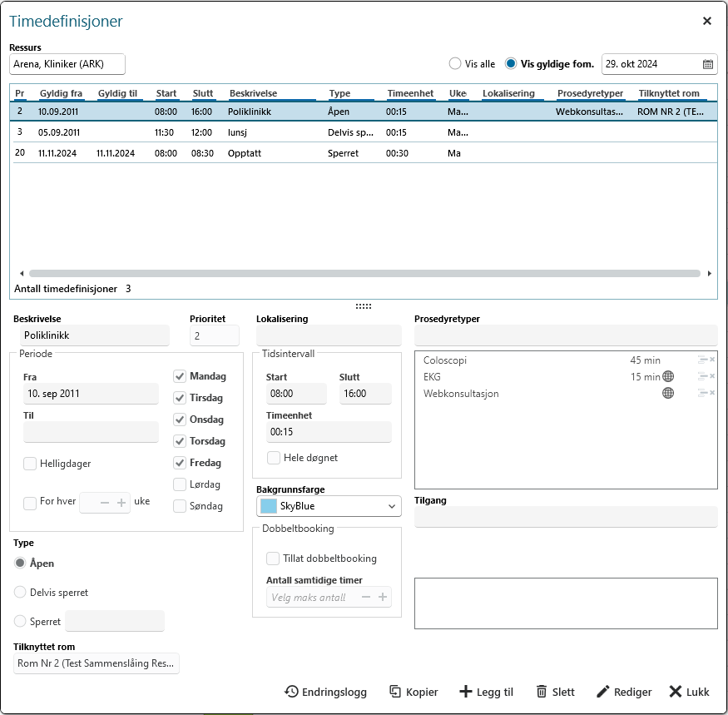This screenshot has width=728, height=715.
Task: Click the globe icon beside Webkonsultasjon
Action: click(x=668, y=394)
